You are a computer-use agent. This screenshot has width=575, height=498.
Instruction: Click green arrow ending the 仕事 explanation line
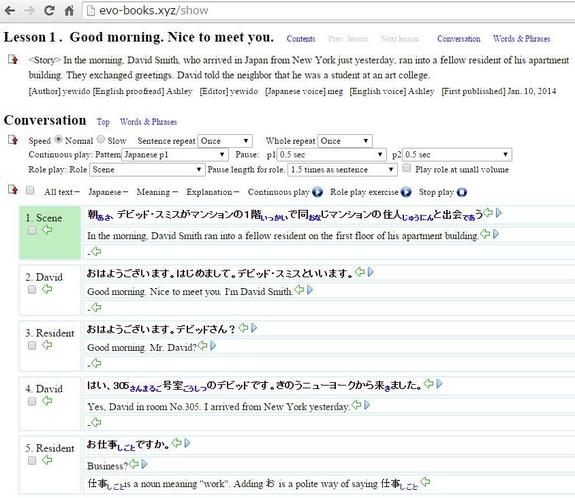point(425,481)
